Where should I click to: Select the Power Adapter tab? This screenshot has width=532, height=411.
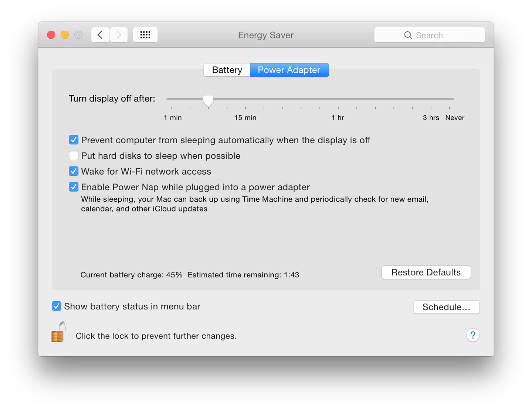click(x=289, y=70)
